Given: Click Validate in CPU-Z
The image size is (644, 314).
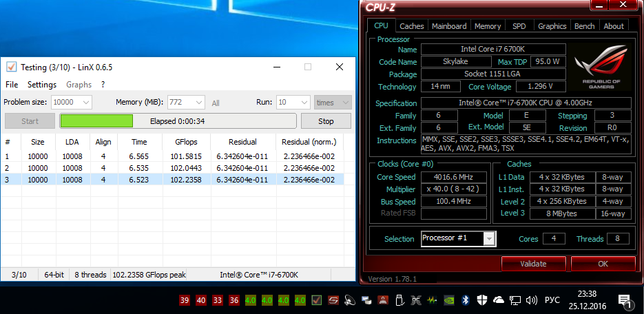Looking at the screenshot, I should (x=533, y=264).
